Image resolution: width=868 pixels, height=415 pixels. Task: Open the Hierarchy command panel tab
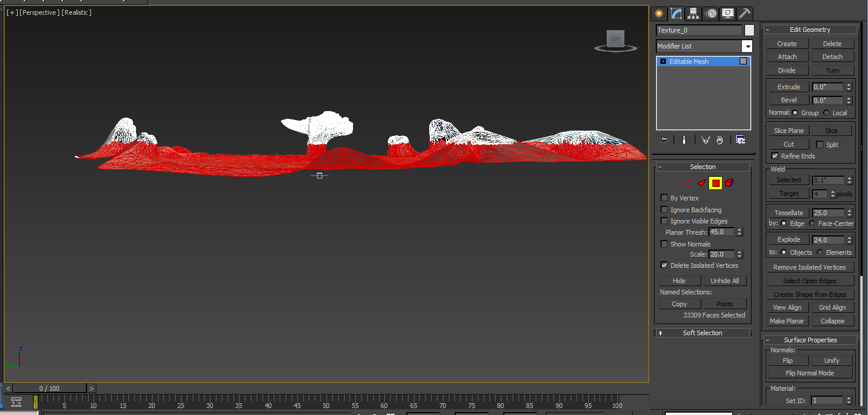[x=694, y=14]
